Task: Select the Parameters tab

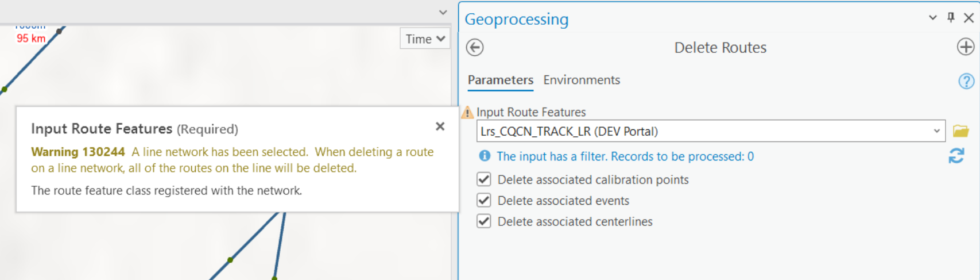Action: 500,80
